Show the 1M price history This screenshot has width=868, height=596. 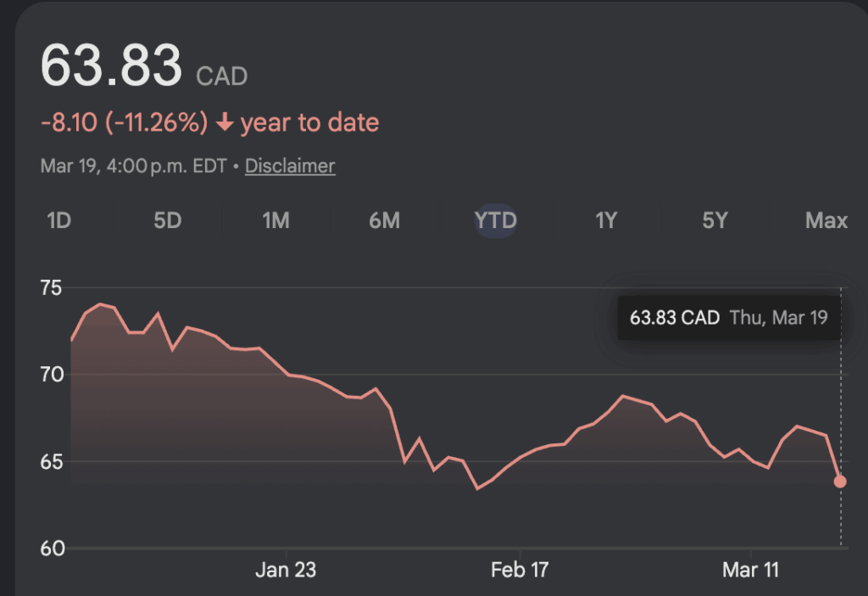coord(275,220)
